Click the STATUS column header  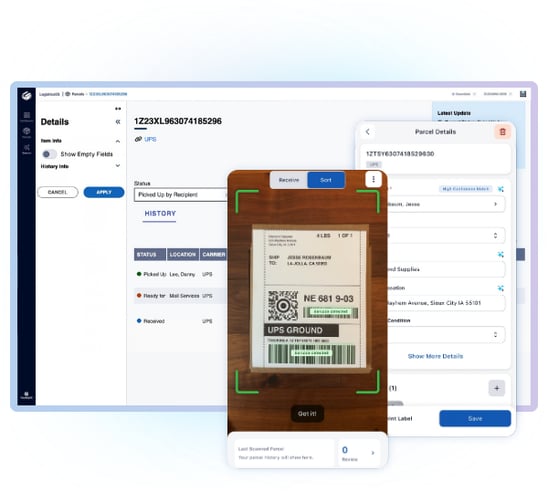tap(150, 254)
